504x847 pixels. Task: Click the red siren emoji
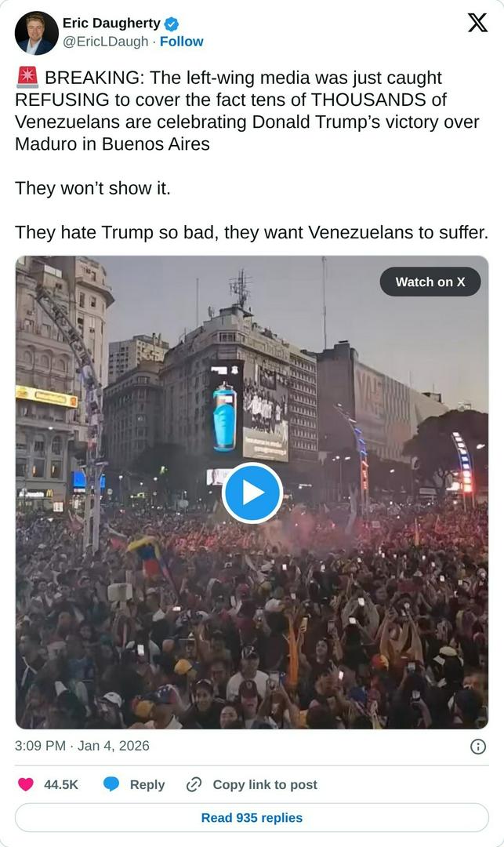27,78
